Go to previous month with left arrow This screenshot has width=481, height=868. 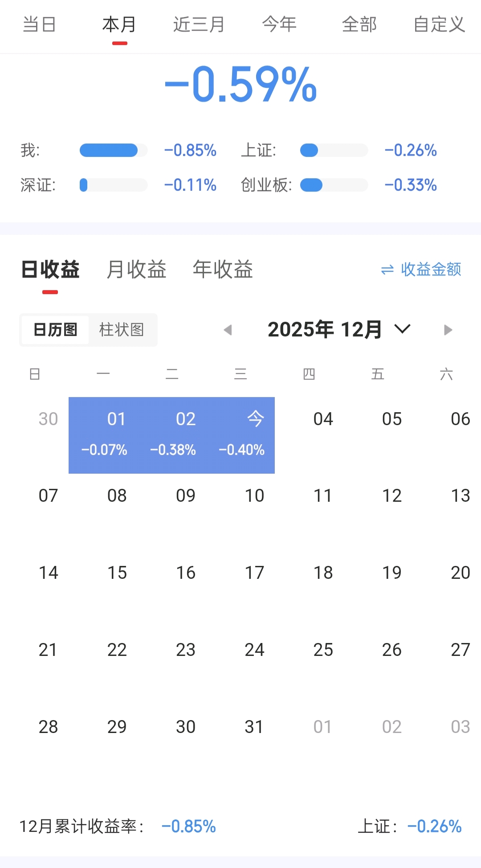coord(228,330)
